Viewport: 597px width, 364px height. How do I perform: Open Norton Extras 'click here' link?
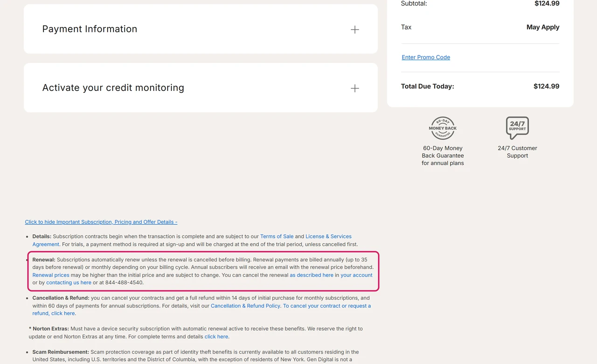(x=216, y=337)
